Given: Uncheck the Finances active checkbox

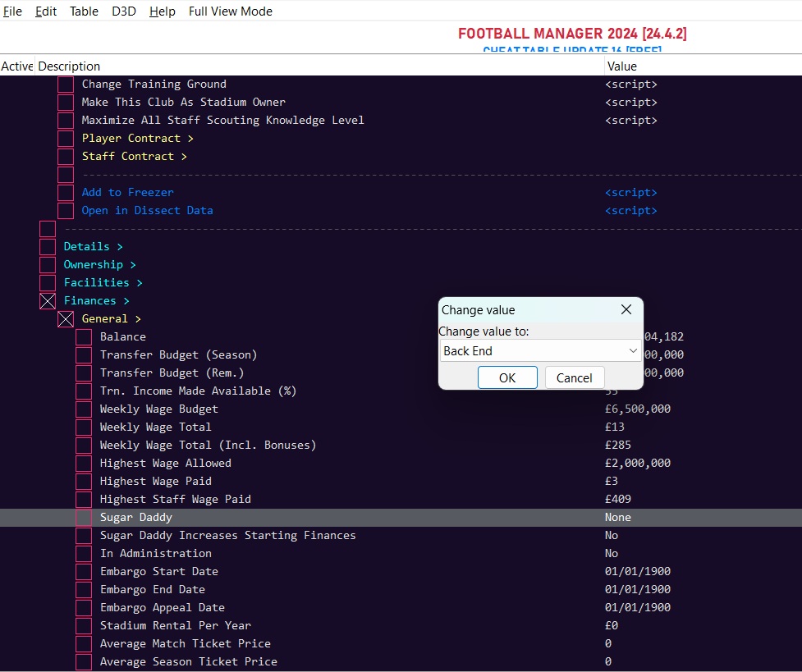Looking at the screenshot, I should click(x=48, y=301).
